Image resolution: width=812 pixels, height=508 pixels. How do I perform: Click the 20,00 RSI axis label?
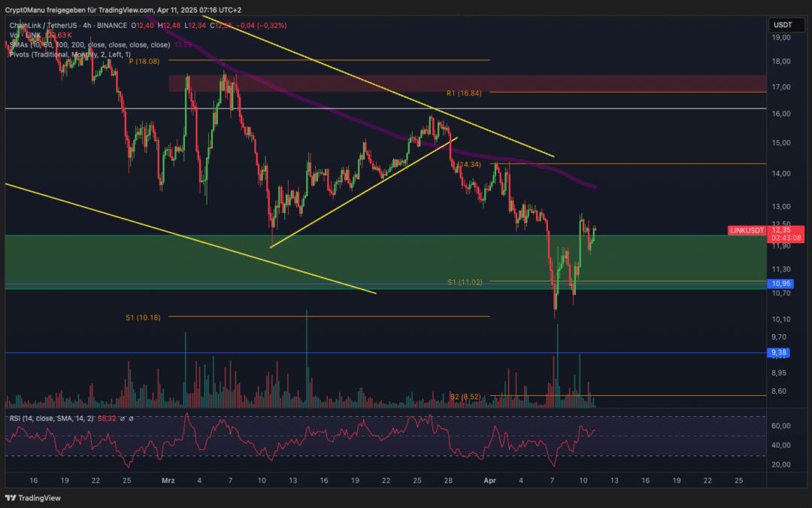click(x=781, y=464)
